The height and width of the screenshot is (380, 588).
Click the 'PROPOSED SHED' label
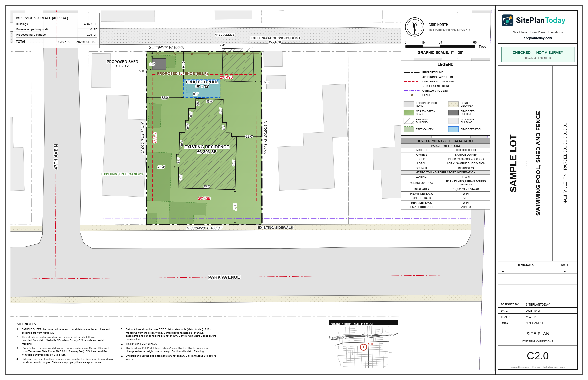coord(122,62)
